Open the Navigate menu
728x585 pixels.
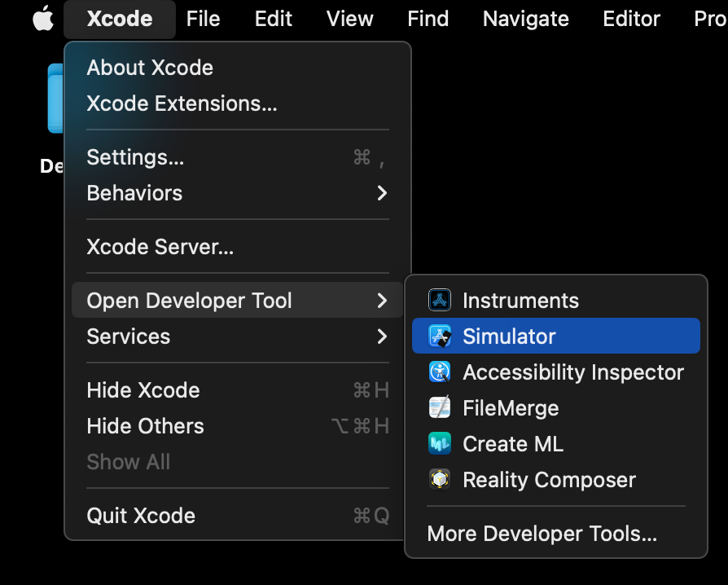pyautogui.click(x=525, y=19)
